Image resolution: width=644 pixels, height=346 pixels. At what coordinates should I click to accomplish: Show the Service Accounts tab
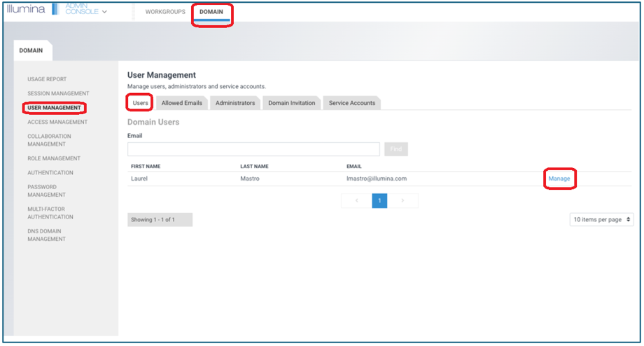tap(352, 103)
